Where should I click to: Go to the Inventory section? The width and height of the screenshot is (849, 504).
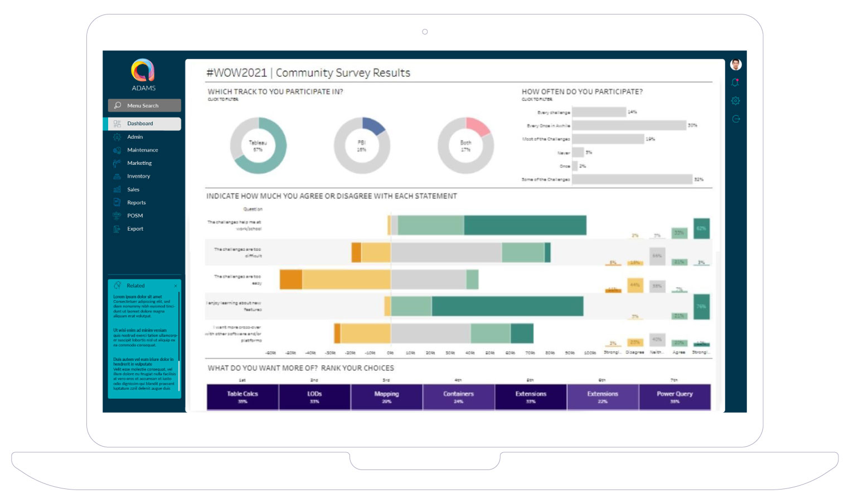(x=138, y=177)
